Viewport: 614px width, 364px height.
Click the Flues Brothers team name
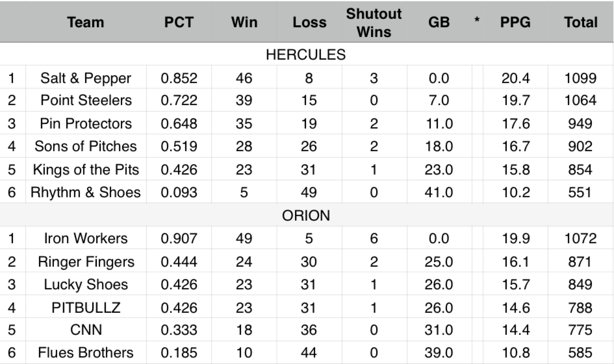[86, 352]
